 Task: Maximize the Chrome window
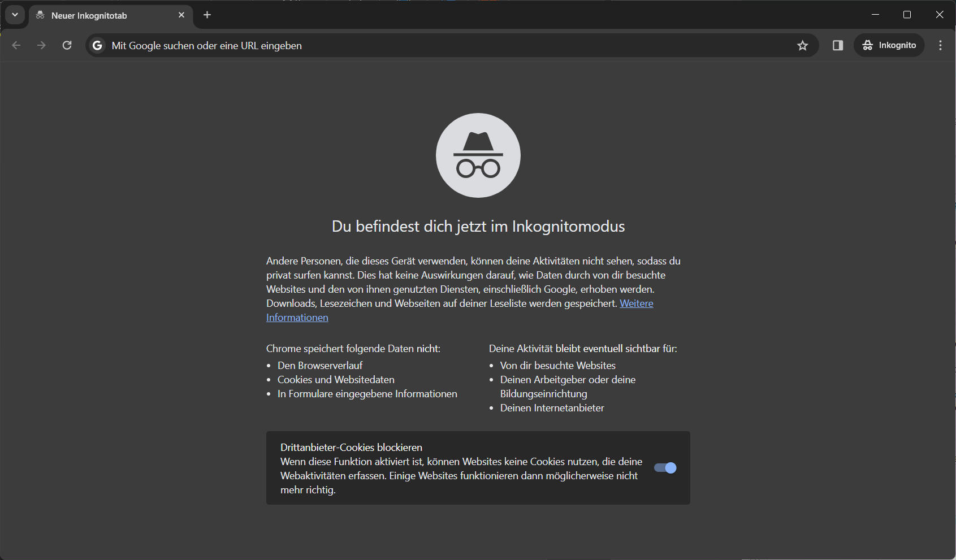(x=907, y=15)
